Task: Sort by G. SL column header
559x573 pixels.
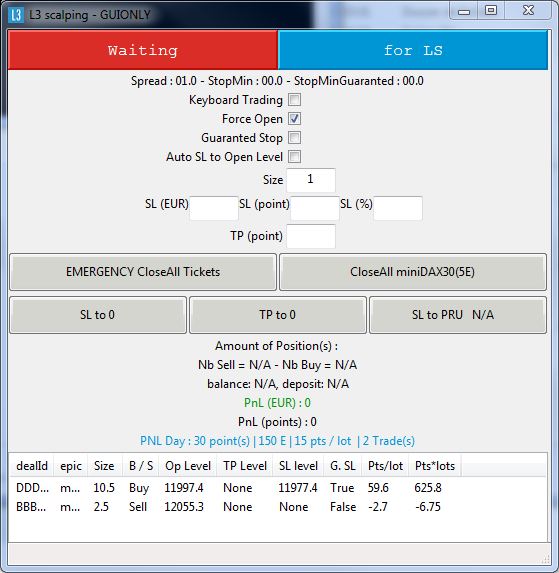Action: [343, 466]
